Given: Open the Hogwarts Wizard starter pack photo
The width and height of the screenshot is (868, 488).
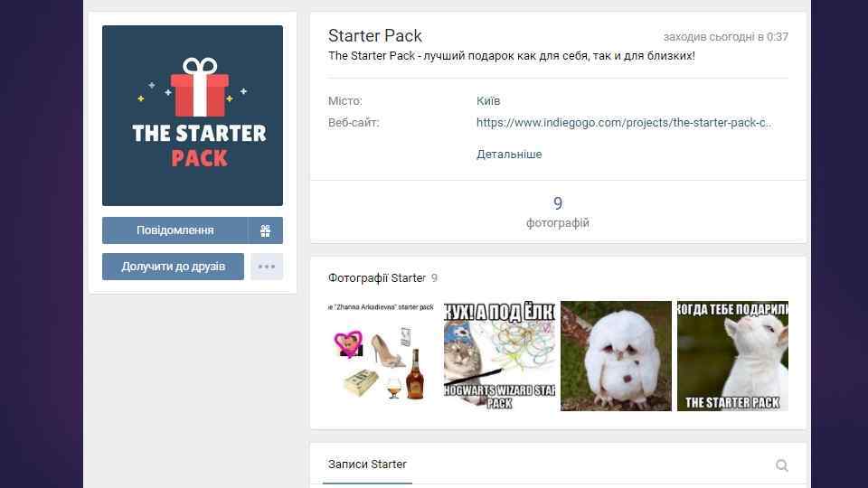Looking at the screenshot, I should coord(499,356).
